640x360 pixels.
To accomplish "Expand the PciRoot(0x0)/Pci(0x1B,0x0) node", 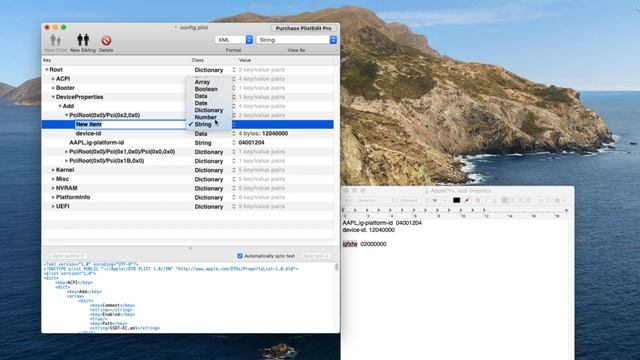I will [66, 161].
